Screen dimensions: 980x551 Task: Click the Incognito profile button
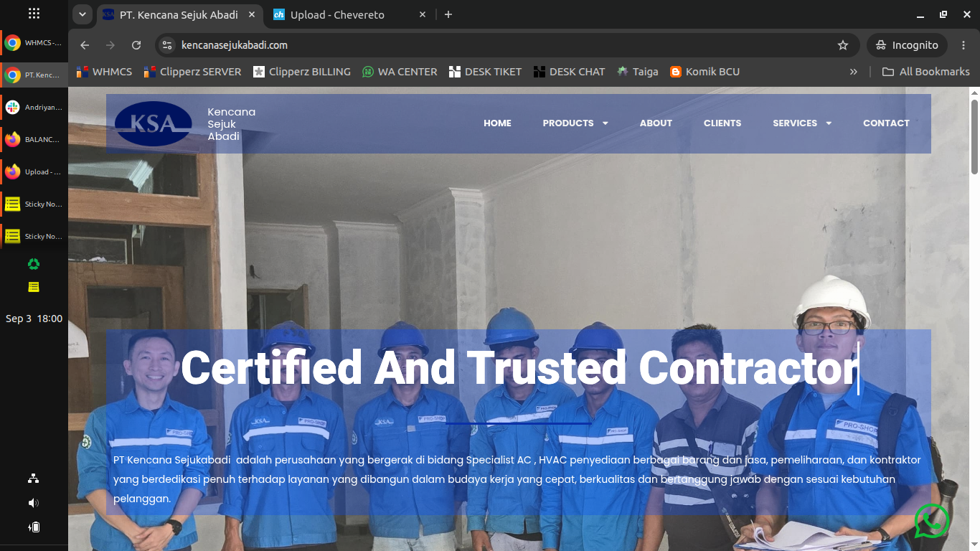tap(907, 45)
